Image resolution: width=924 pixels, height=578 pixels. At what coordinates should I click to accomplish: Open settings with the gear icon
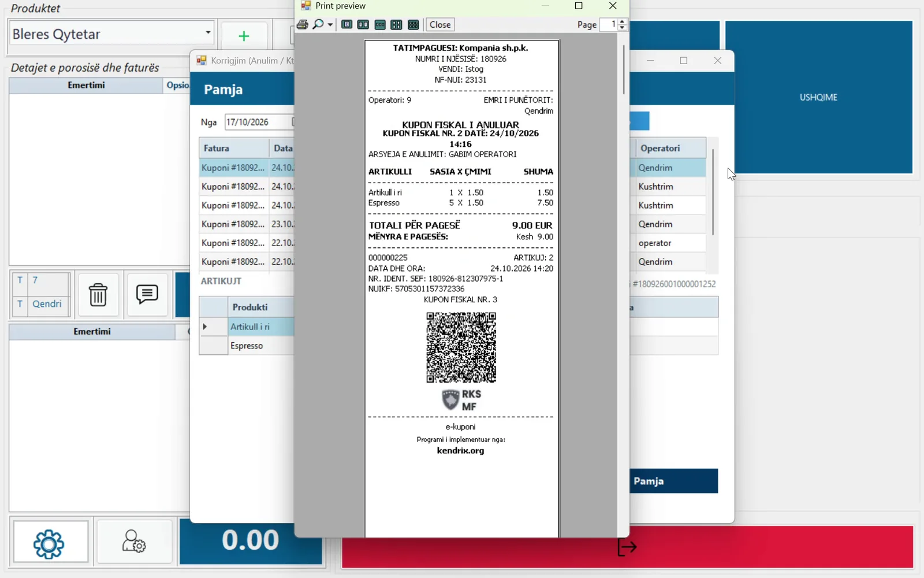[51, 542]
